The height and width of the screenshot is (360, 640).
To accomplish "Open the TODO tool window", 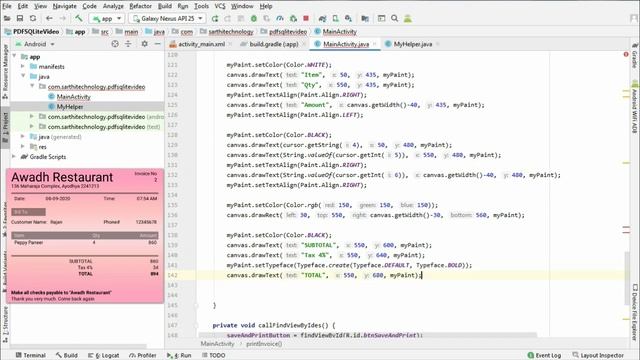I will pos(214,355).
